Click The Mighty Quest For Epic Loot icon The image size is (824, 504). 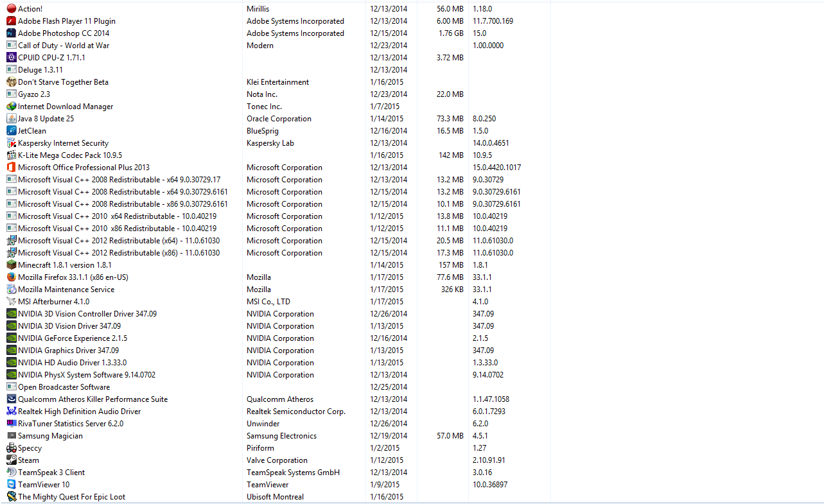tap(12, 497)
